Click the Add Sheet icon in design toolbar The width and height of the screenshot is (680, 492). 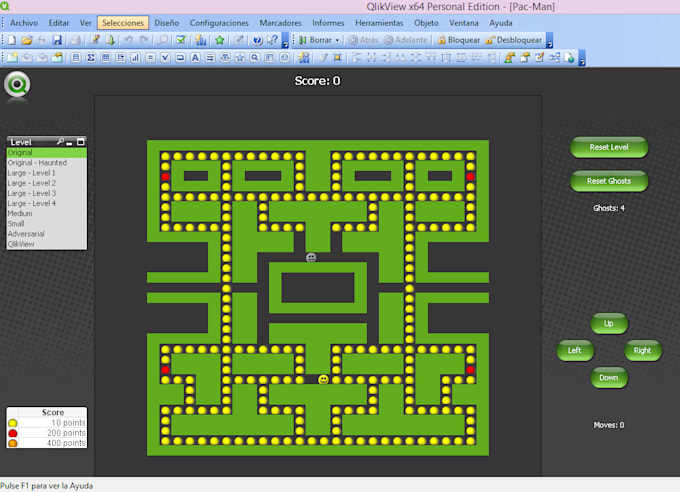12,57
